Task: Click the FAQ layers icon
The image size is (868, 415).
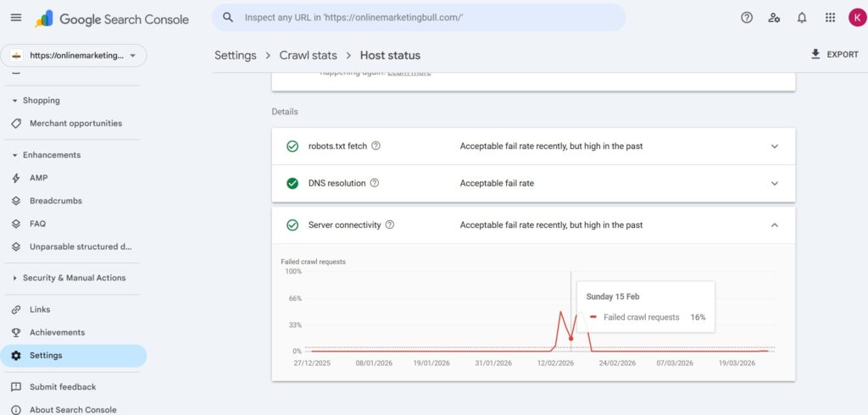Action: tap(16, 224)
